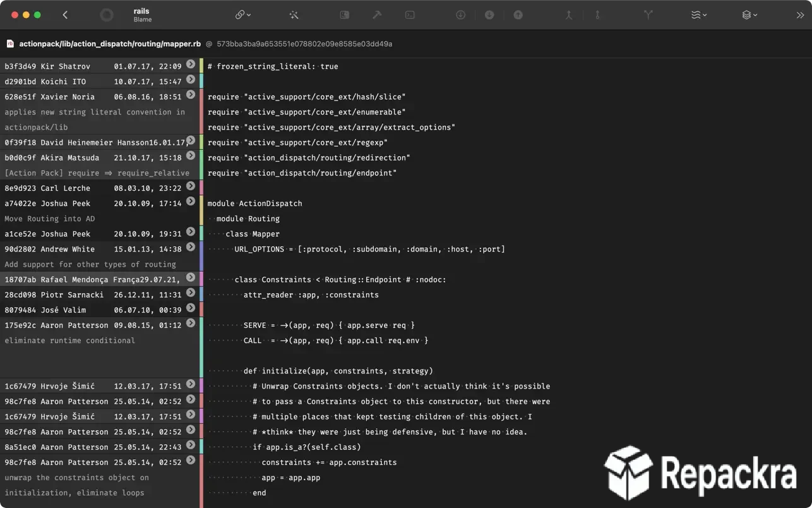The image size is (812, 508).
Task: Click code line 'if app.is_a?(self.class)'
Action: pos(307,447)
